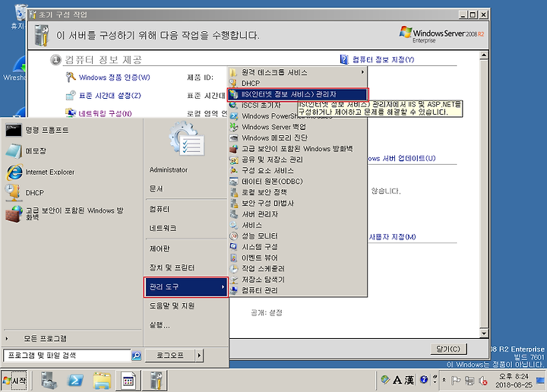Open 컴퓨터 정보 지정(Y) help link

tap(383, 60)
